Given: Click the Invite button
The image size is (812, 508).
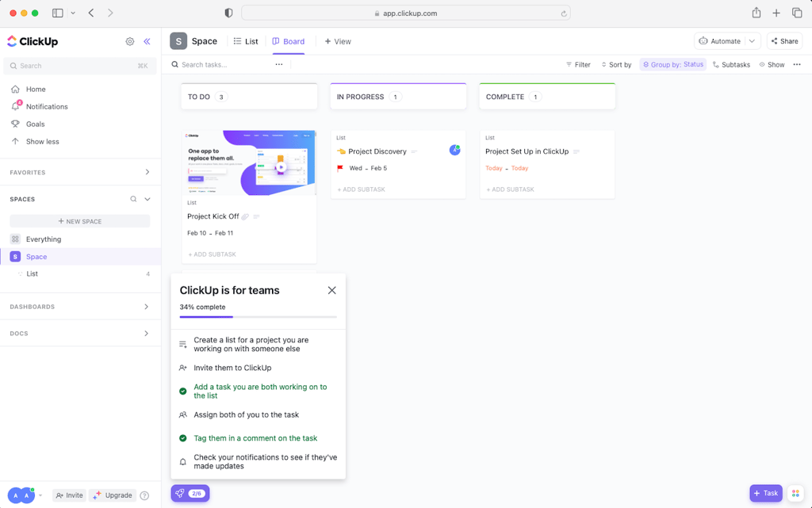Looking at the screenshot, I should (x=70, y=495).
